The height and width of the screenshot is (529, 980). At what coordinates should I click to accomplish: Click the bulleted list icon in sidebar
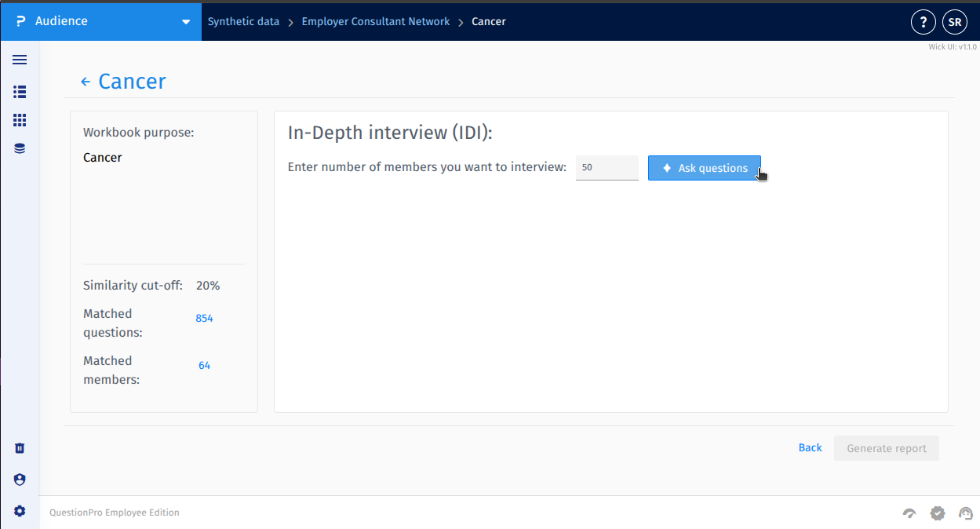click(x=20, y=92)
